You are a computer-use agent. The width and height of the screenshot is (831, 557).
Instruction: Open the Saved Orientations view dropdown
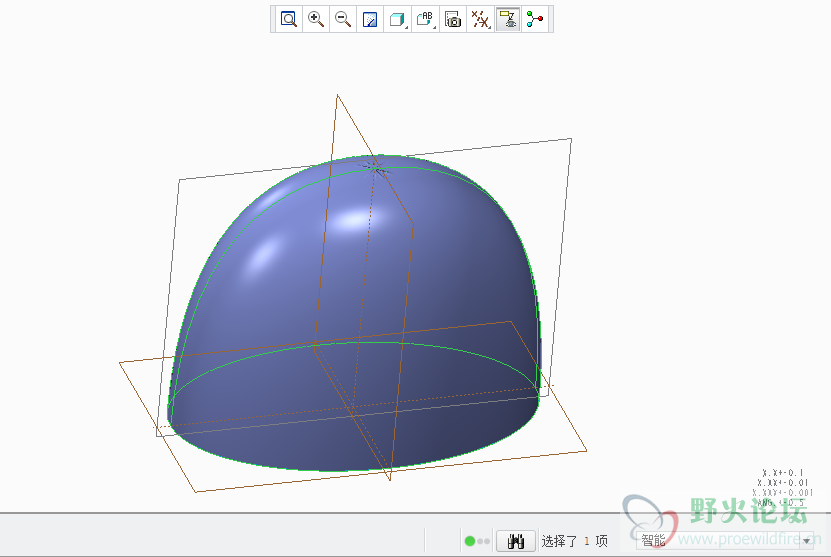[425, 19]
